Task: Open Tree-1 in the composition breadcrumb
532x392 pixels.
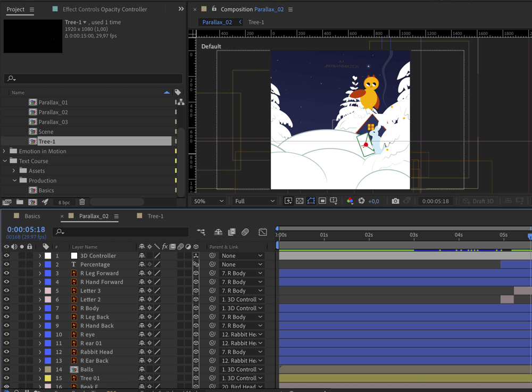Action: click(256, 22)
